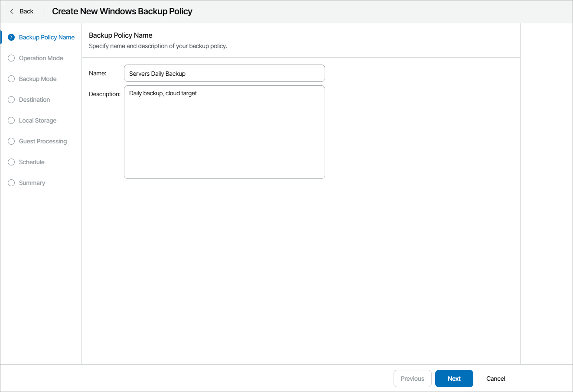Viewport: 573px width, 392px height.
Task: Click the Destination step circle
Action: (11, 100)
